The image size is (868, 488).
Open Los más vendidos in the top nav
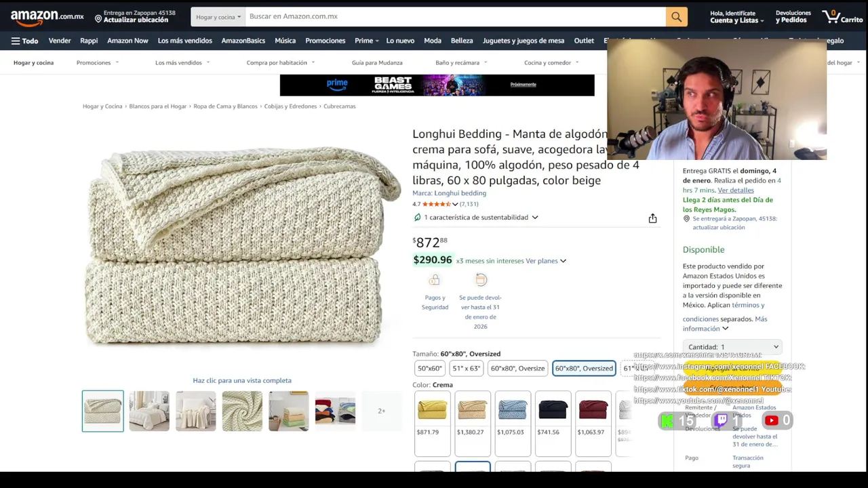185,41
